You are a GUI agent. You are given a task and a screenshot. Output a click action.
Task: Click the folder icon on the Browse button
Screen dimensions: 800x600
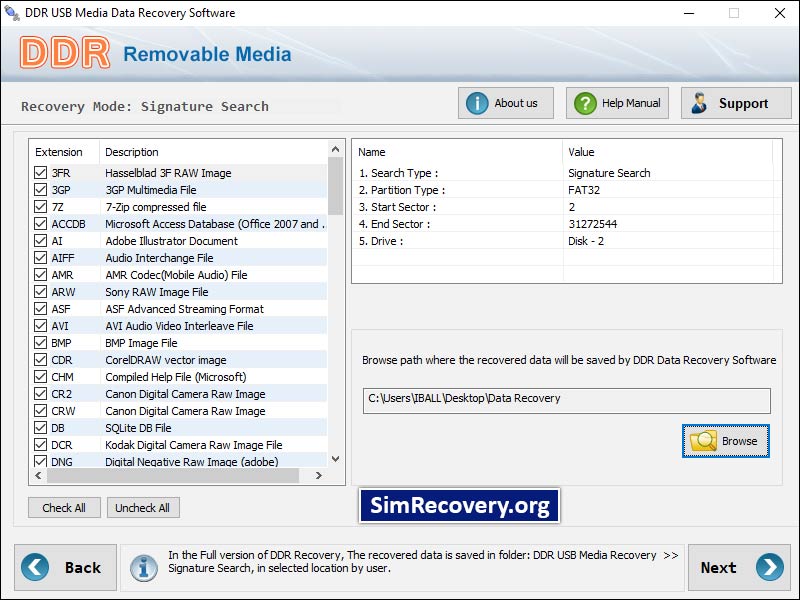[704, 440]
